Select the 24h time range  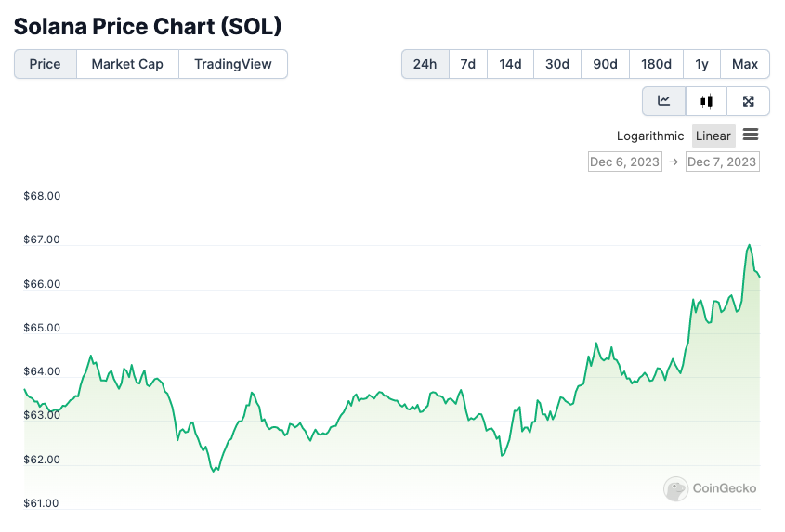(425, 64)
